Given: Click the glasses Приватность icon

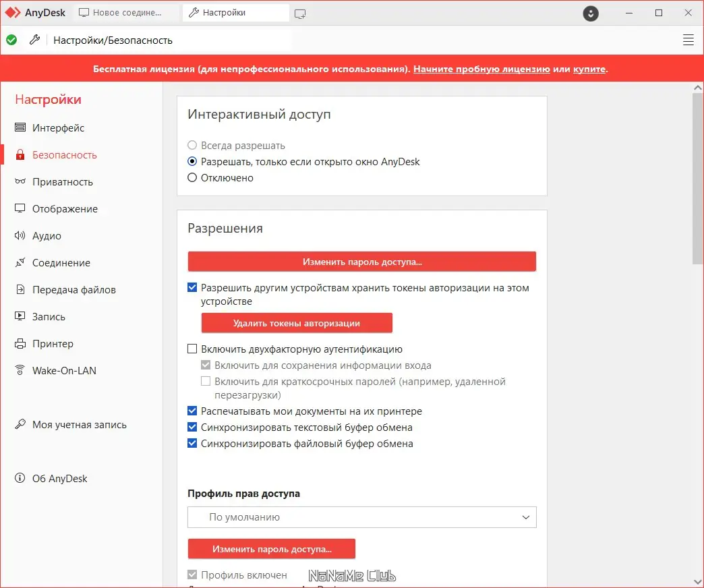Looking at the screenshot, I should pyautogui.click(x=20, y=181).
